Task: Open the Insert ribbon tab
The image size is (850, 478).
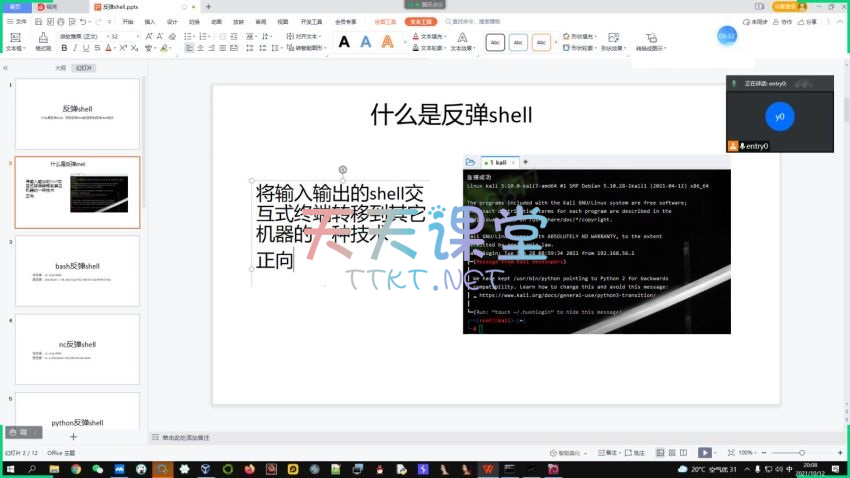Action: click(x=150, y=21)
